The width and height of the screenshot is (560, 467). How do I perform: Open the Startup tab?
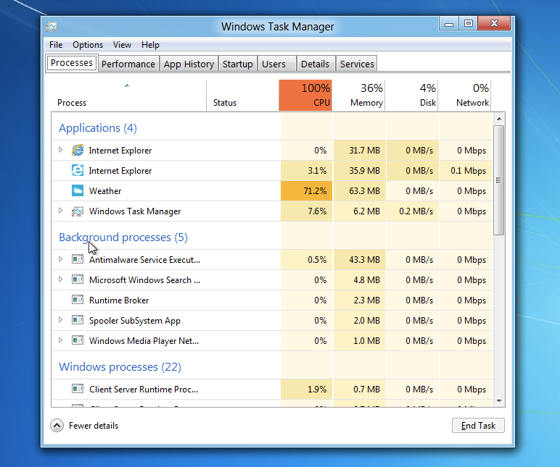[x=238, y=64]
